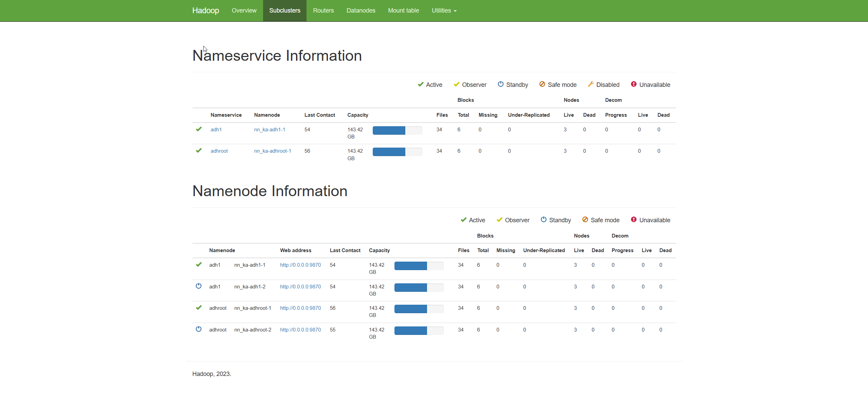Image resolution: width=868 pixels, height=416 pixels.
Task: Click the chevron arrow beside Utilities
Action: 455,11
